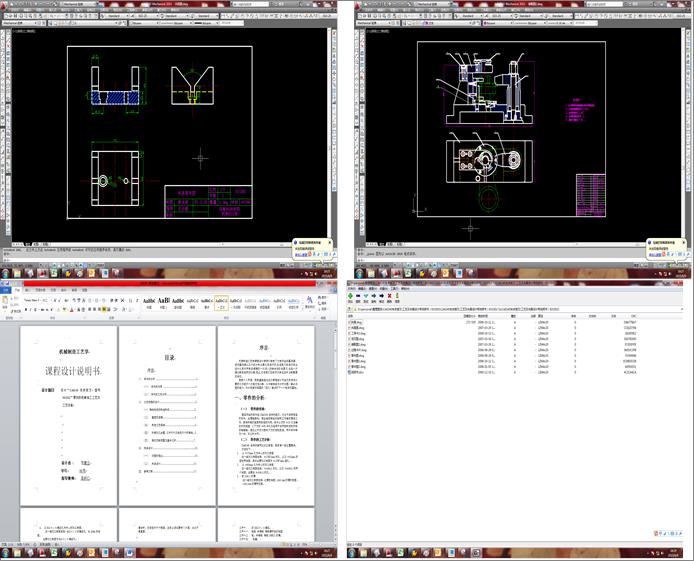Click link in V-block window notification balloon

[x=301, y=254]
